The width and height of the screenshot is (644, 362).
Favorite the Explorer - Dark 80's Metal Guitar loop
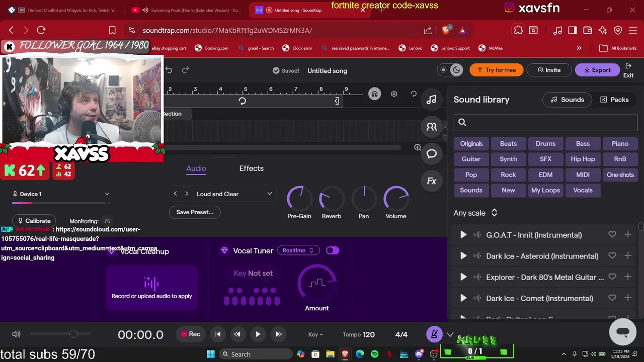coord(612,277)
